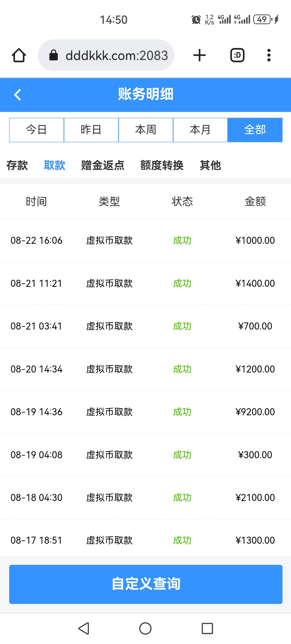The height and width of the screenshot is (644, 291).
Task: Tap the 自定义查询 button
Action: tap(146, 584)
